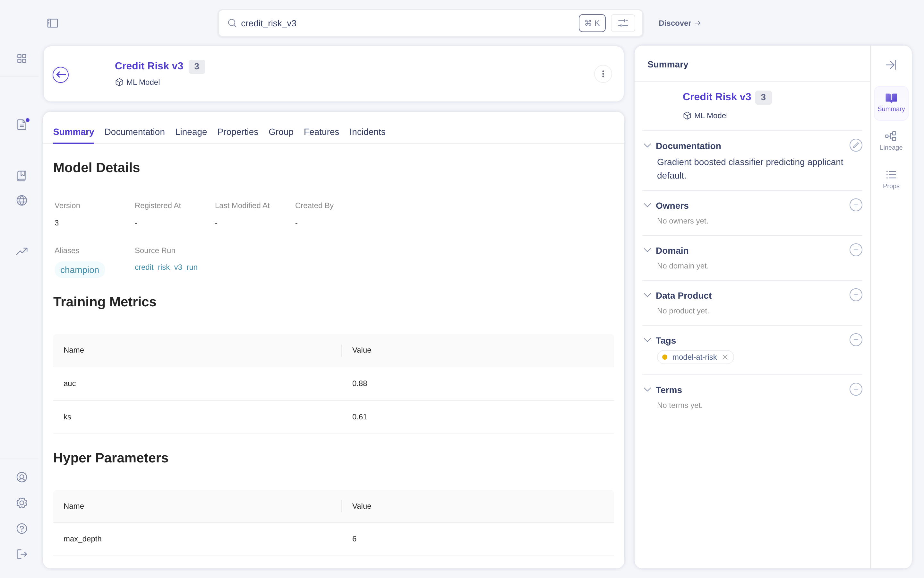Open the credit_risk_v3_run source run link
Viewport: 924px width, 578px height.
click(x=166, y=267)
